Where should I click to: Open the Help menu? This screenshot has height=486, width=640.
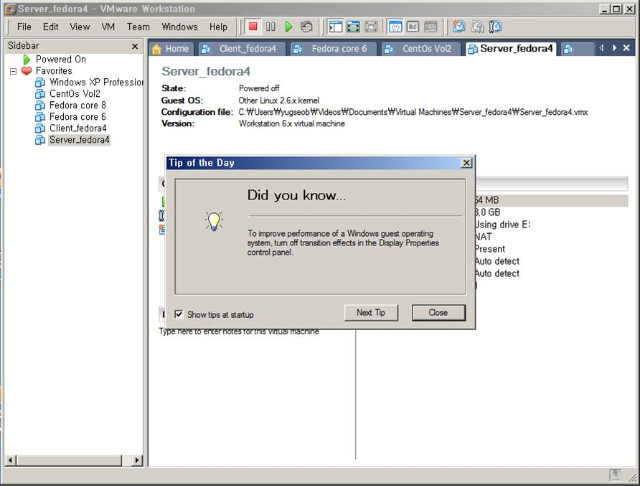218,27
